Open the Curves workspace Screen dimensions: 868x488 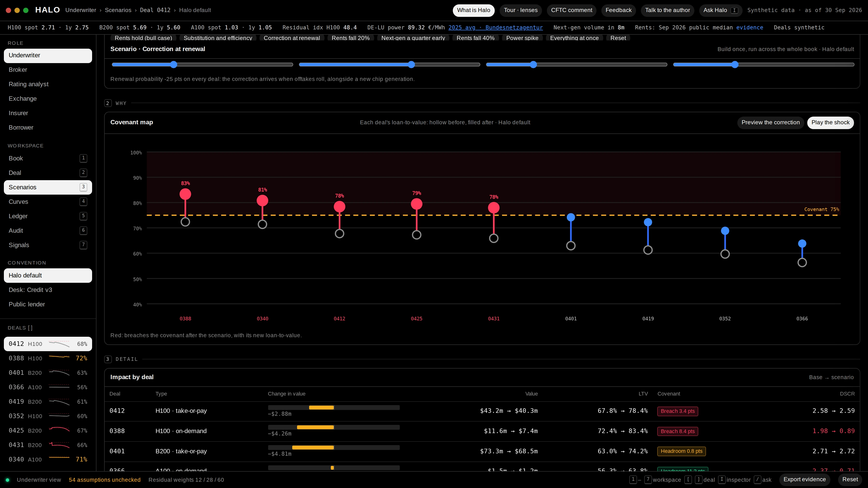[x=47, y=202]
